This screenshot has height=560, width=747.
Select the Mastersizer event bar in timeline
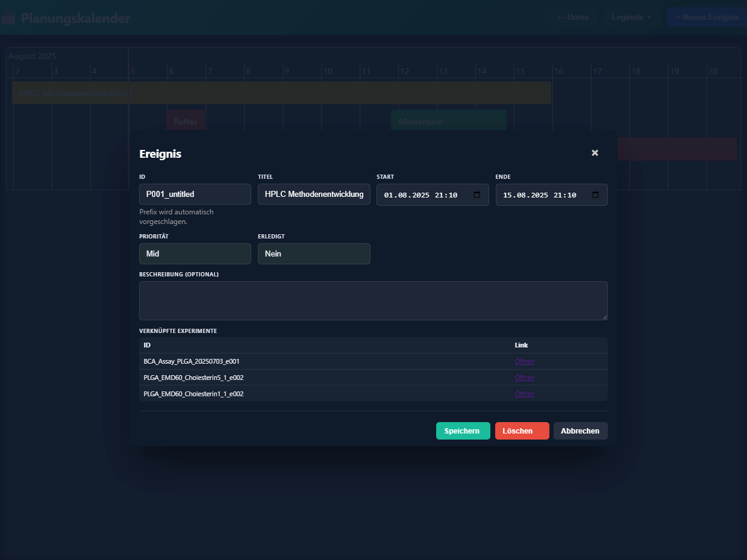pos(448,121)
